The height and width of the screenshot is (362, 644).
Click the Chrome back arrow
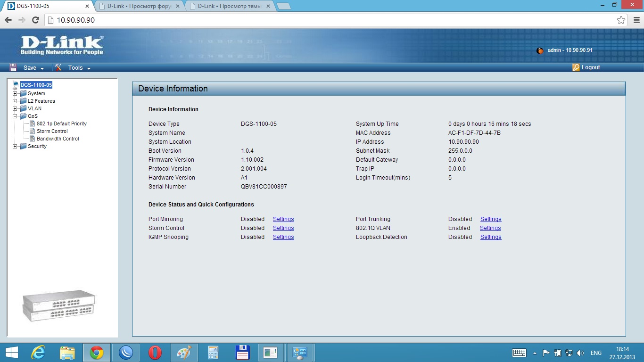pos(8,20)
